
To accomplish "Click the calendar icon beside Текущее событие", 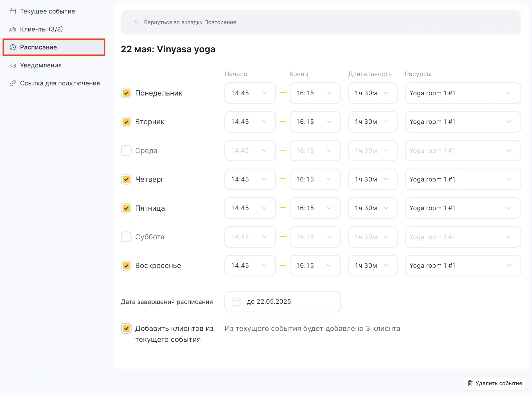I will (13, 11).
